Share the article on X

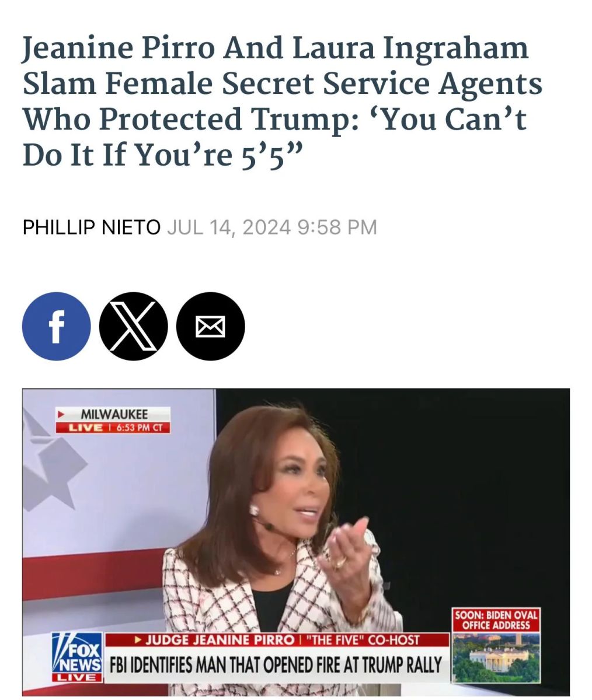(x=134, y=326)
